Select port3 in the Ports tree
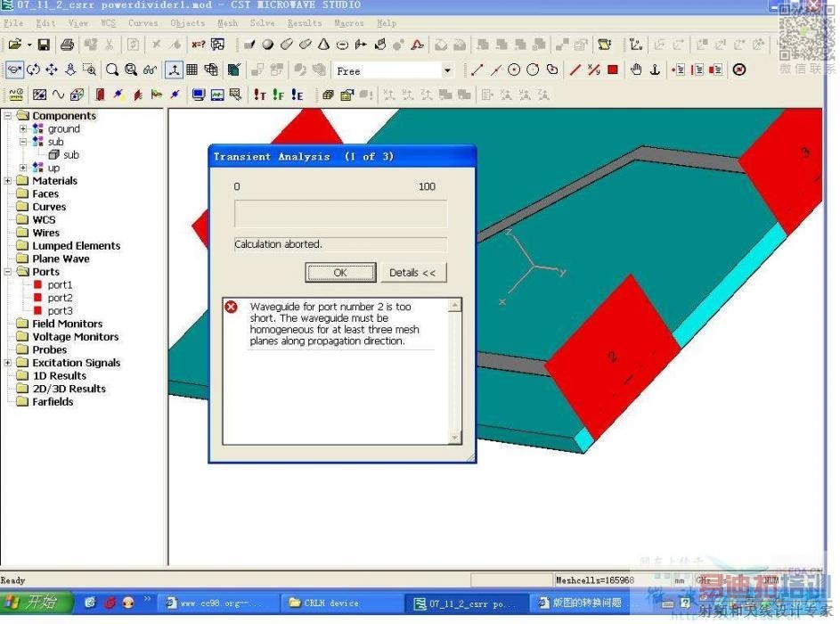The image size is (840, 624). pos(60,311)
